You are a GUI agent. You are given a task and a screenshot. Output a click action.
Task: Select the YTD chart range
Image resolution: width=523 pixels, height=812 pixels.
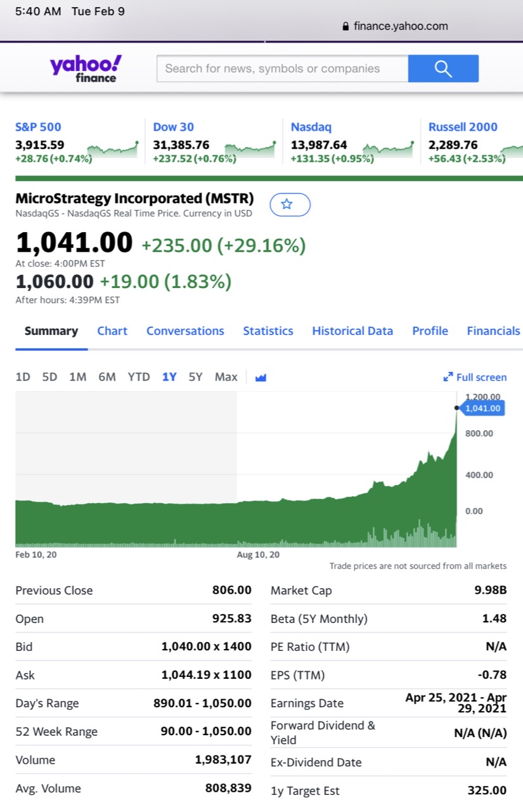(x=139, y=377)
